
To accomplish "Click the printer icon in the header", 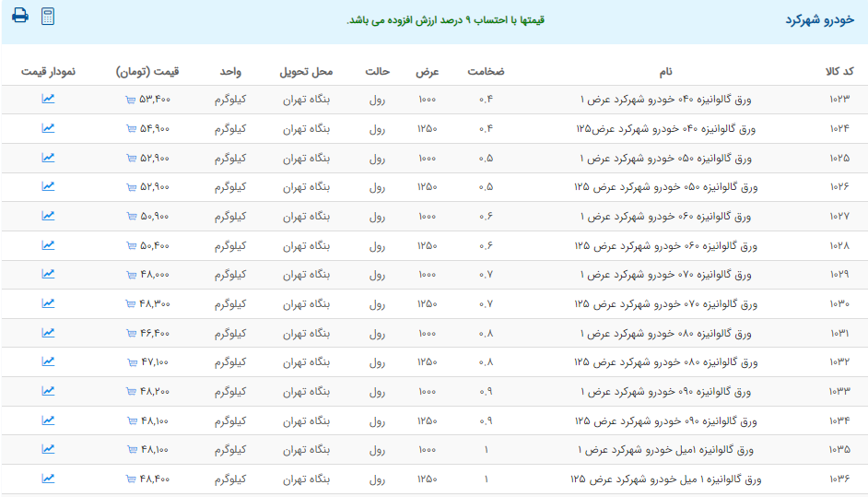I will (x=20, y=16).
